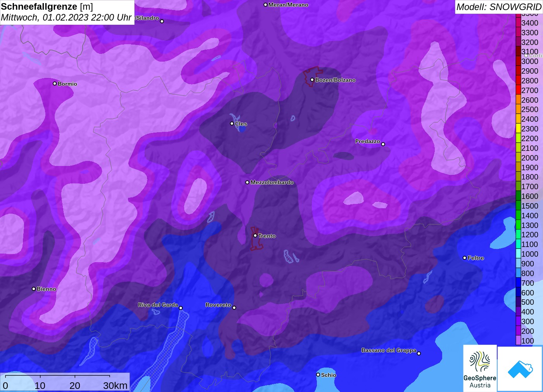543x392 pixels.
Task: Select the Bienno marker dot
Action: coord(34,289)
